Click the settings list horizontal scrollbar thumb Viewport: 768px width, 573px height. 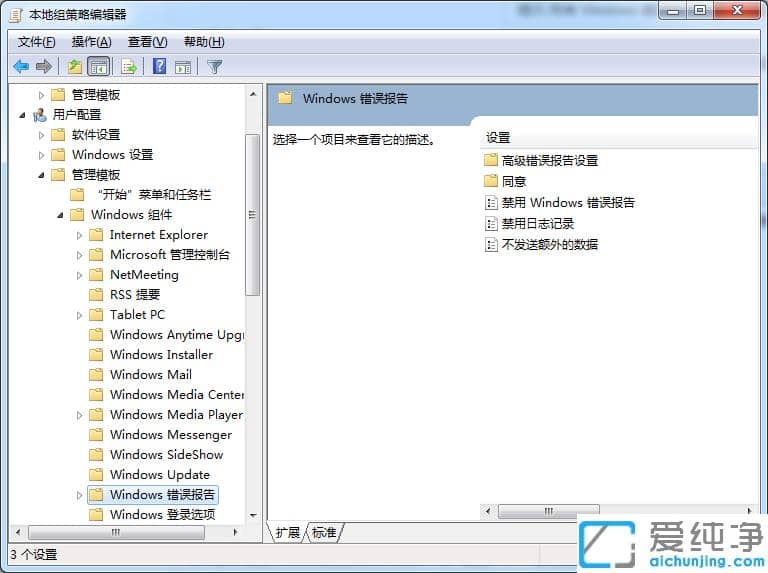tap(549, 511)
